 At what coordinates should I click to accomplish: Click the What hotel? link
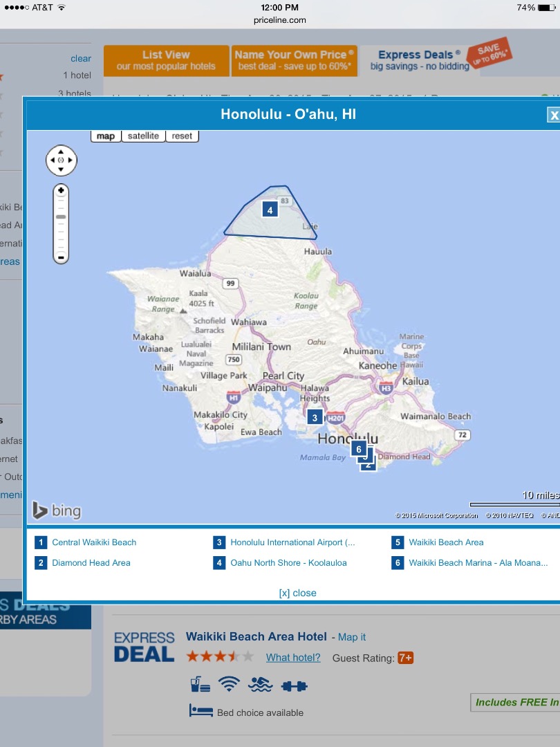[x=293, y=658]
